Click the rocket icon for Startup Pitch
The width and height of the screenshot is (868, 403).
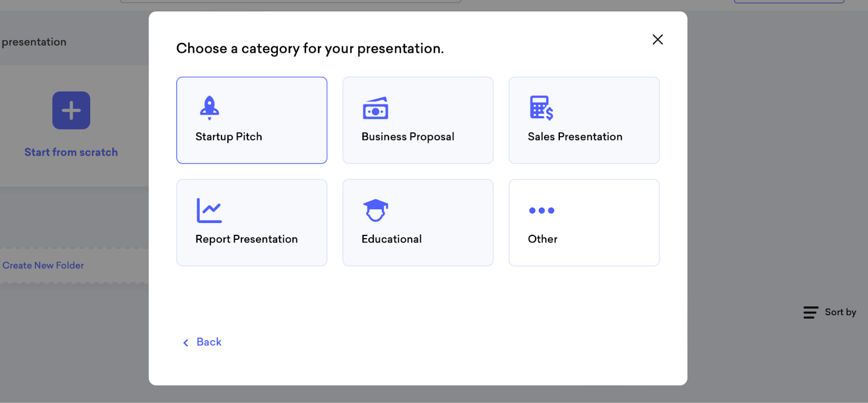click(x=209, y=108)
